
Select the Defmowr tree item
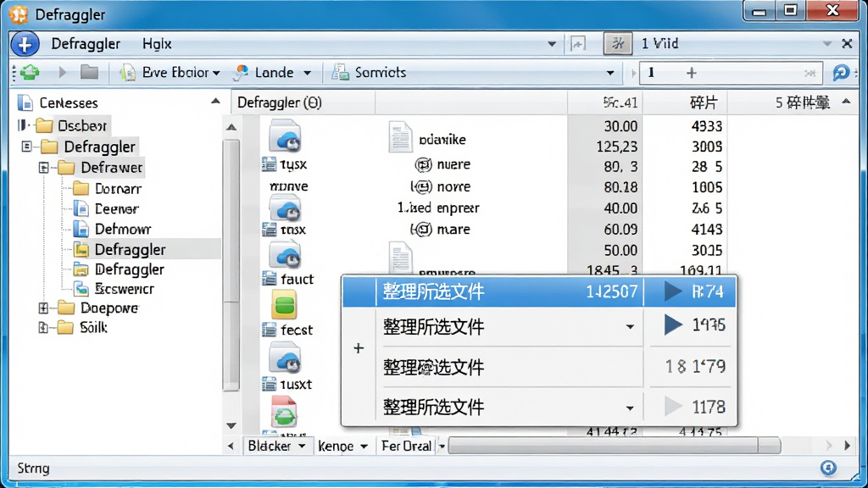click(x=123, y=229)
